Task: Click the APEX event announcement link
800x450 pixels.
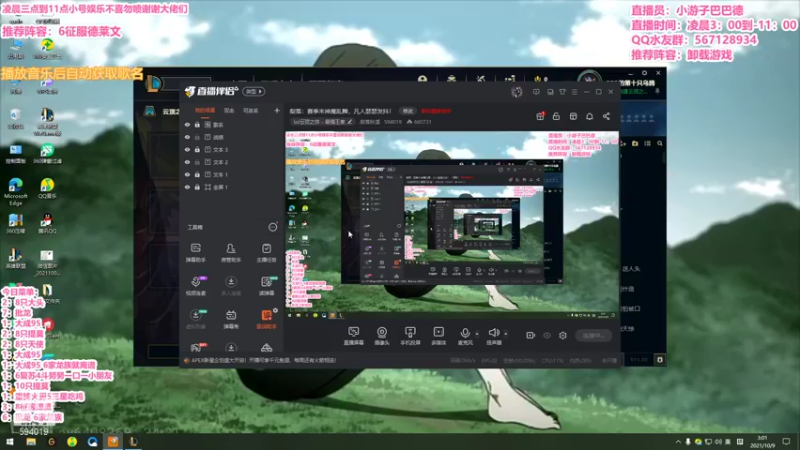Action: click(x=263, y=360)
